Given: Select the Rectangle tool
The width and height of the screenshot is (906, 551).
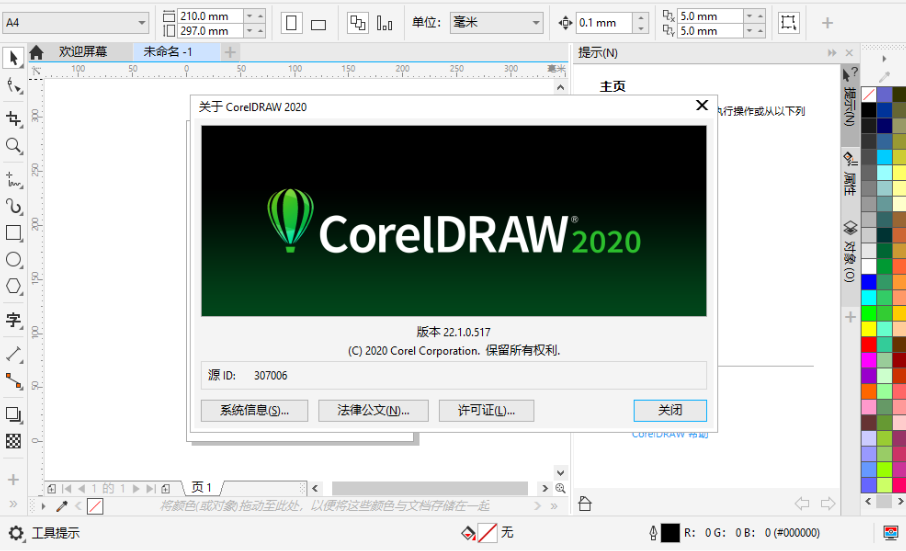Looking at the screenshot, I should coord(13,233).
